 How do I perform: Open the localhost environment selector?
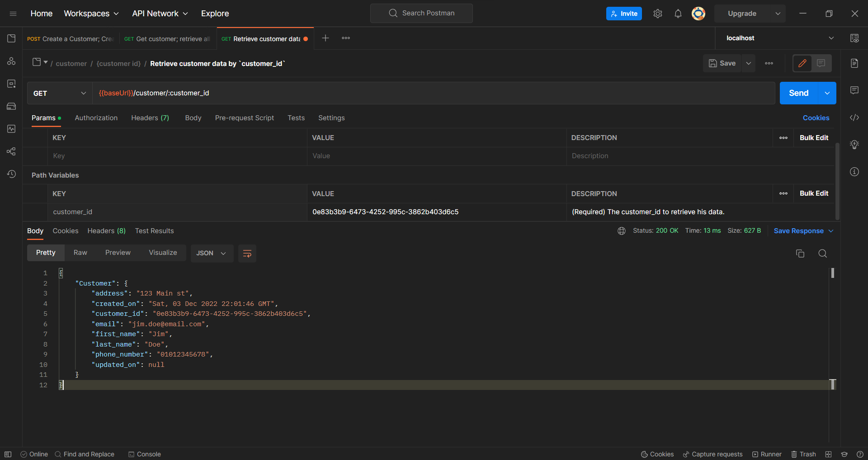pos(780,38)
